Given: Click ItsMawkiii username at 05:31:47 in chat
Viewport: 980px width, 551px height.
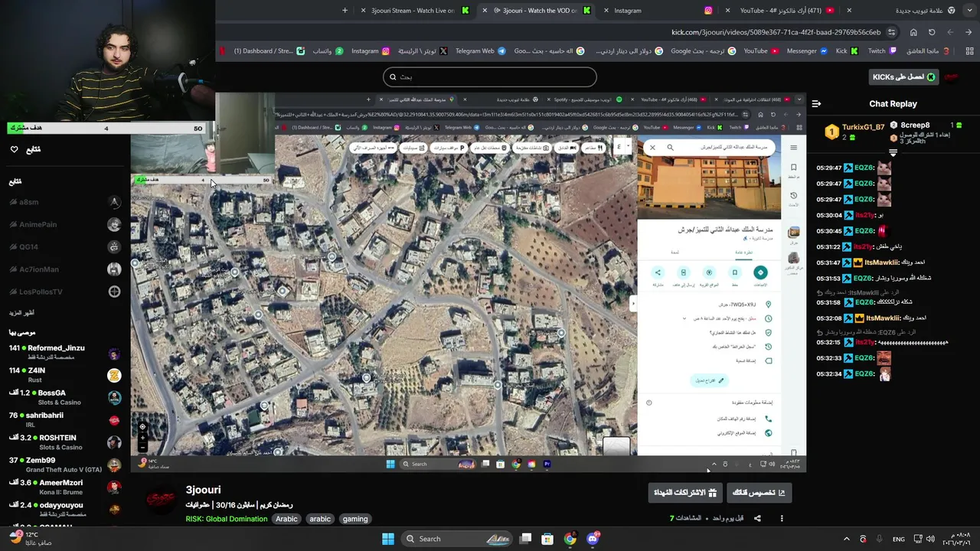Looking at the screenshot, I should tap(882, 262).
